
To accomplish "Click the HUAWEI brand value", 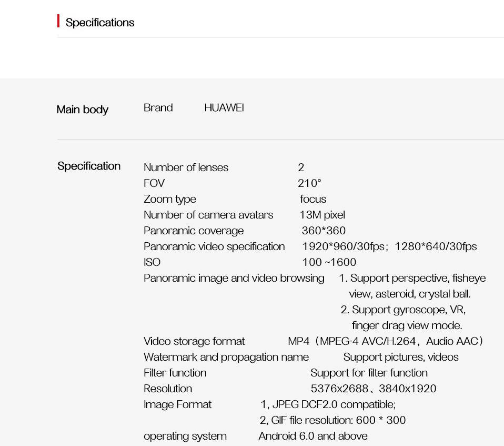I will click(x=224, y=107).
